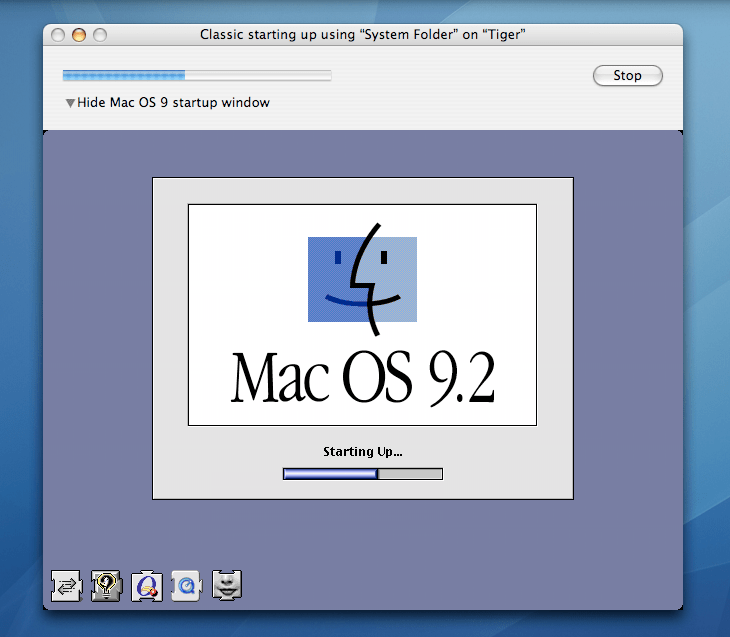This screenshot has height=637, width=730.
Task: Click the "Starting Up…" progress bar
Action: pos(363,474)
